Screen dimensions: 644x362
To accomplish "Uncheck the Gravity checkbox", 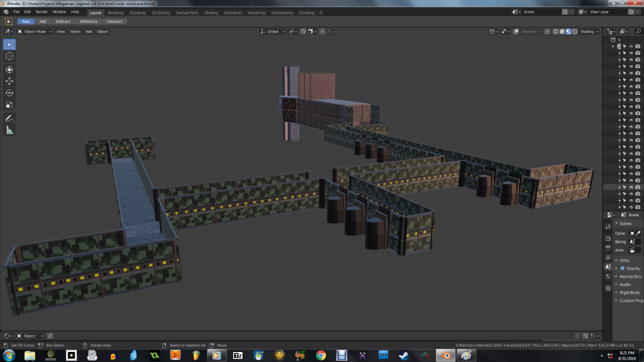I will click(623, 268).
